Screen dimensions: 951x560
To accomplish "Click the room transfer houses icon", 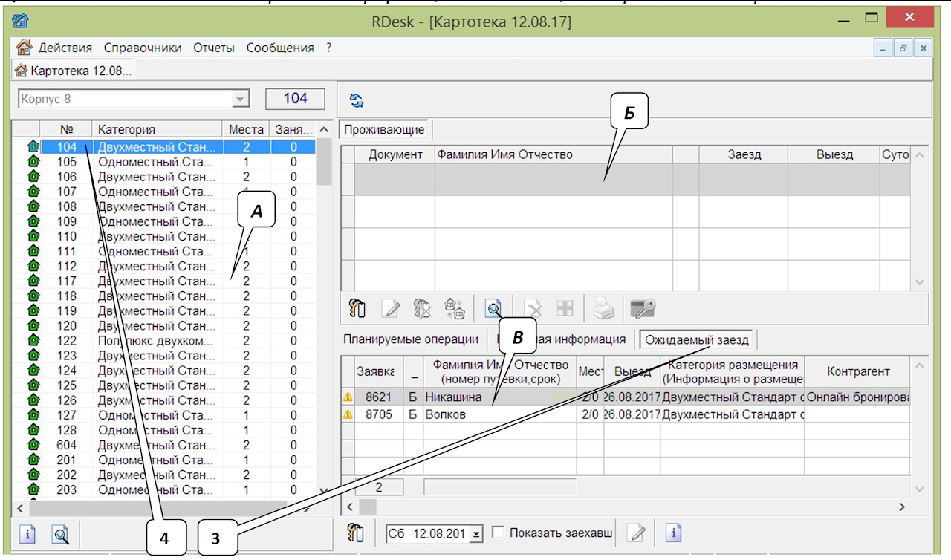I will click(x=455, y=308).
